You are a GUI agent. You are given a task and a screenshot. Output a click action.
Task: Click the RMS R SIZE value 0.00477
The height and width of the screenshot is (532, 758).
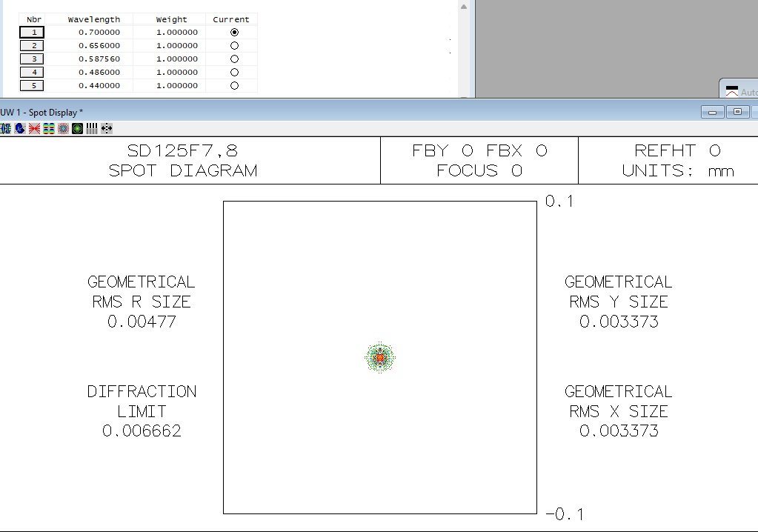click(142, 322)
